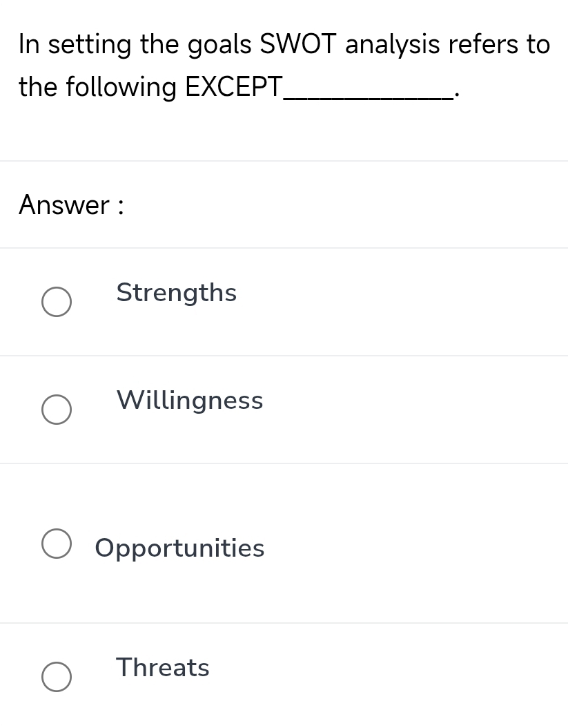
Task: Click the Willingness option label
Action: 190,401
